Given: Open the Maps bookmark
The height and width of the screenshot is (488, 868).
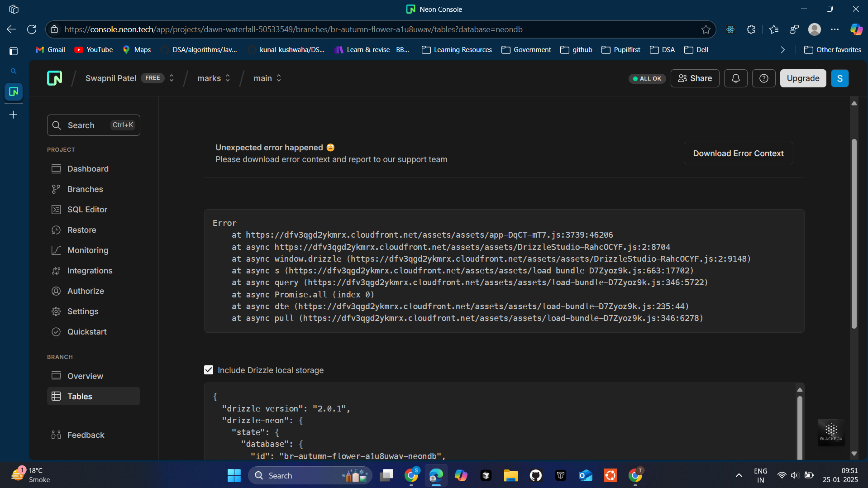Looking at the screenshot, I should pos(137,50).
